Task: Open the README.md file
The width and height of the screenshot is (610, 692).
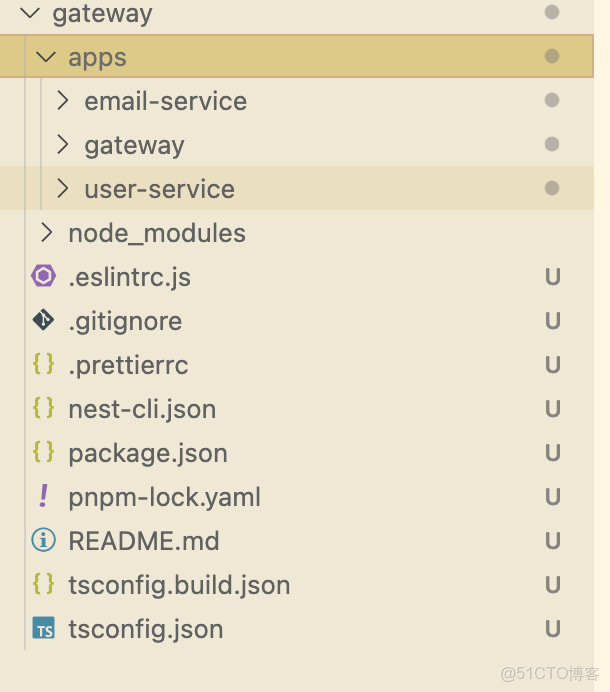Action: click(x=144, y=541)
